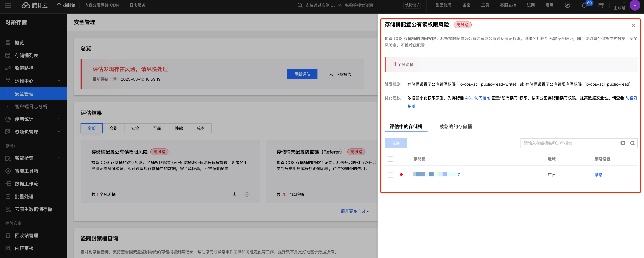The image size is (644, 258).
Task: Open the ACL 访问控制 link
Action: pyautogui.click(x=478, y=98)
